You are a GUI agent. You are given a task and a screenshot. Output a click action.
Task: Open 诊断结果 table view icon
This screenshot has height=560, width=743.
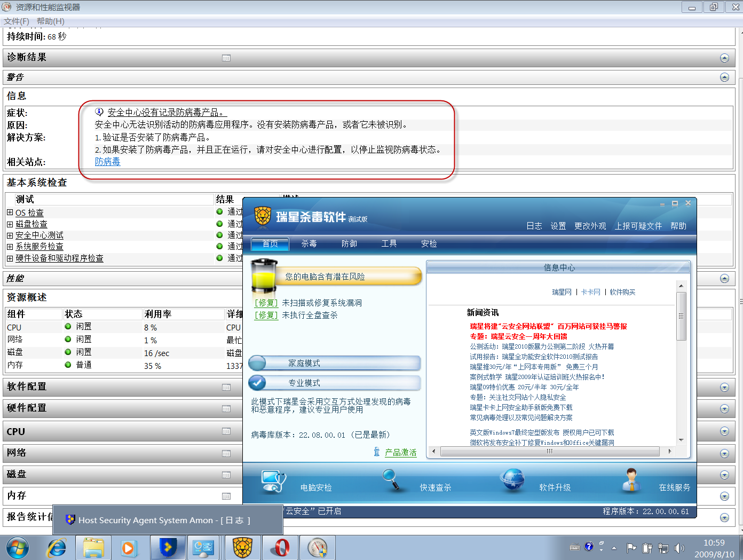click(x=226, y=58)
